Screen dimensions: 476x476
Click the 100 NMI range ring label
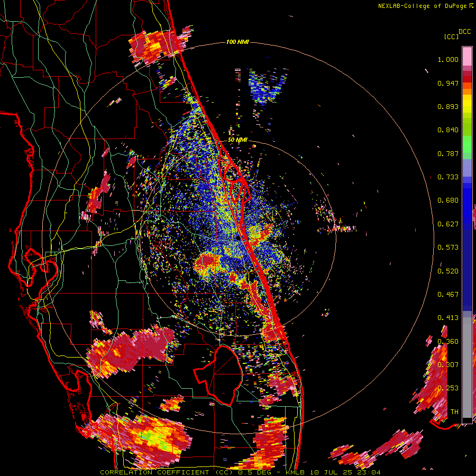(x=237, y=42)
